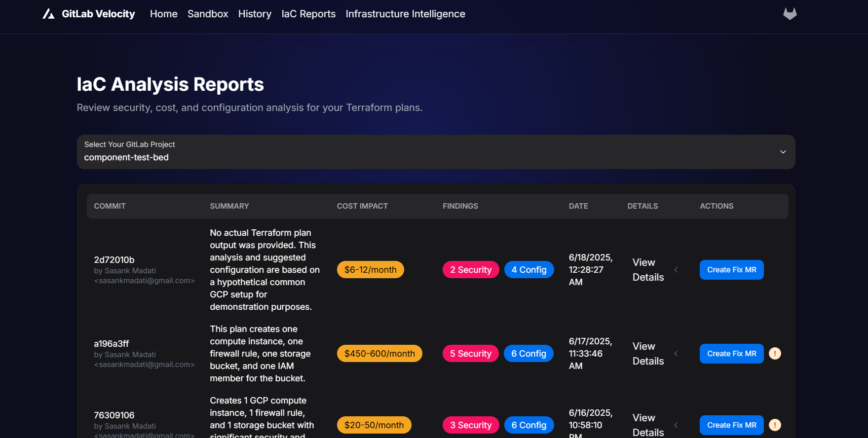Open the History nav item
This screenshot has width=868, height=438.
pos(255,14)
